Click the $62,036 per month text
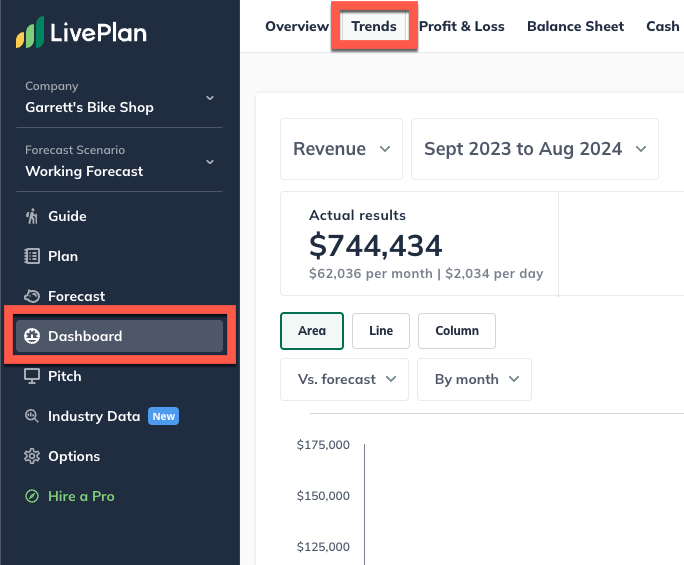Image resolution: width=684 pixels, height=565 pixels. (x=370, y=274)
